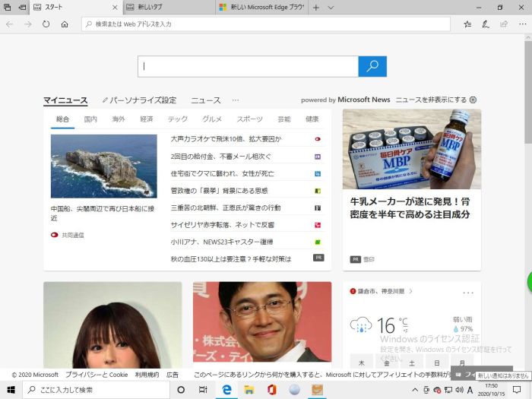
Task: Go to the home page icon
Action: 65,24
